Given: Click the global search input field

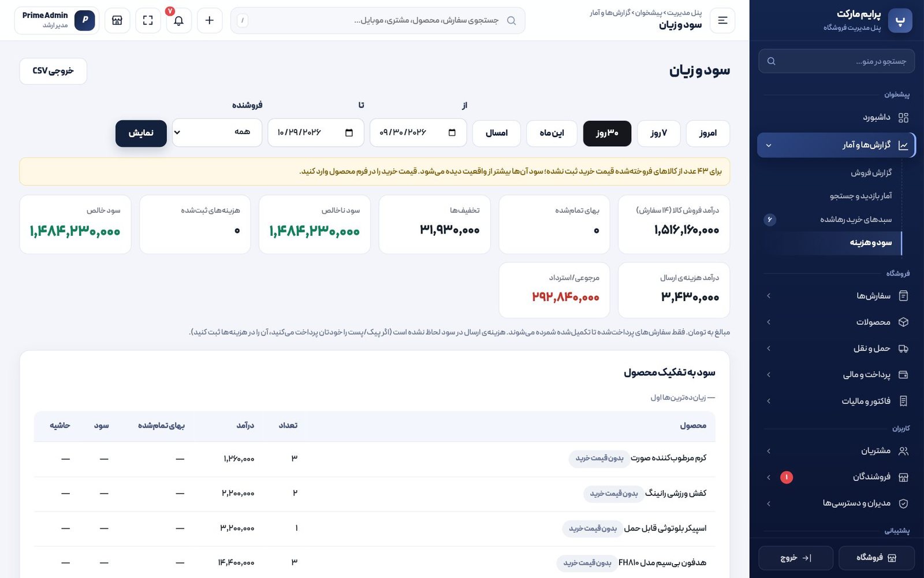Looking at the screenshot, I should pyautogui.click(x=378, y=21).
